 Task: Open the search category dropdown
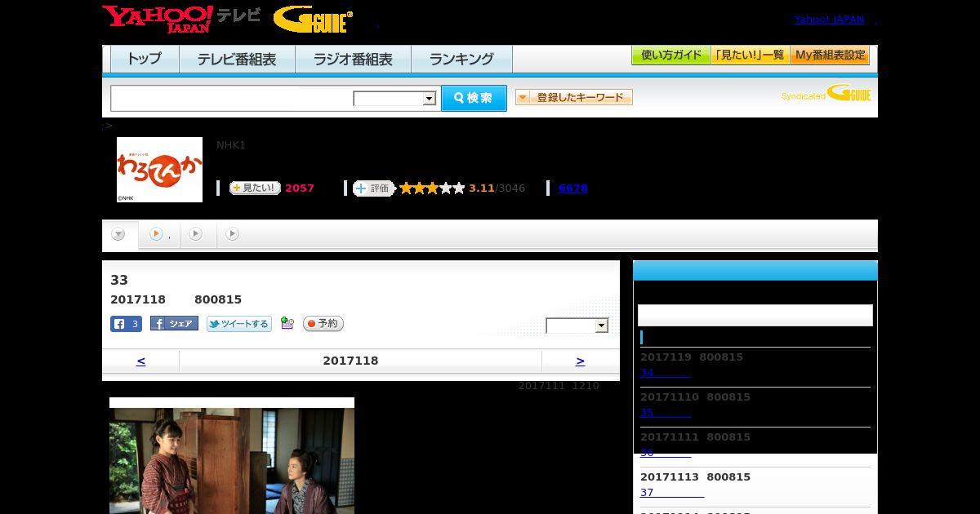(x=394, y=99)
